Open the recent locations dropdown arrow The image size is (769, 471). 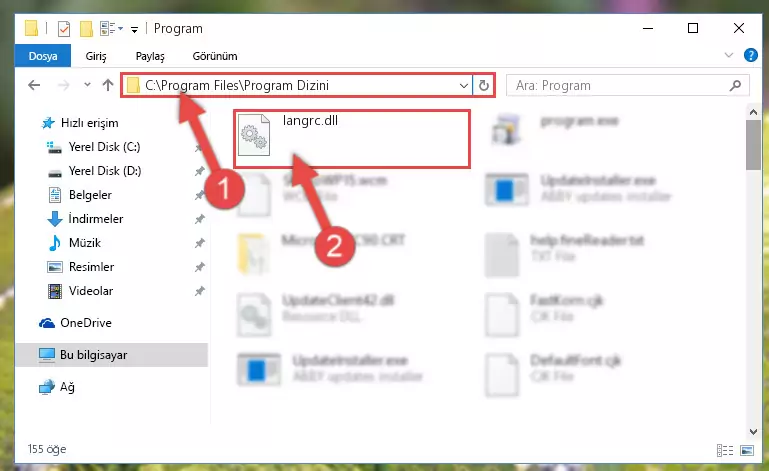tap(87, 85)
